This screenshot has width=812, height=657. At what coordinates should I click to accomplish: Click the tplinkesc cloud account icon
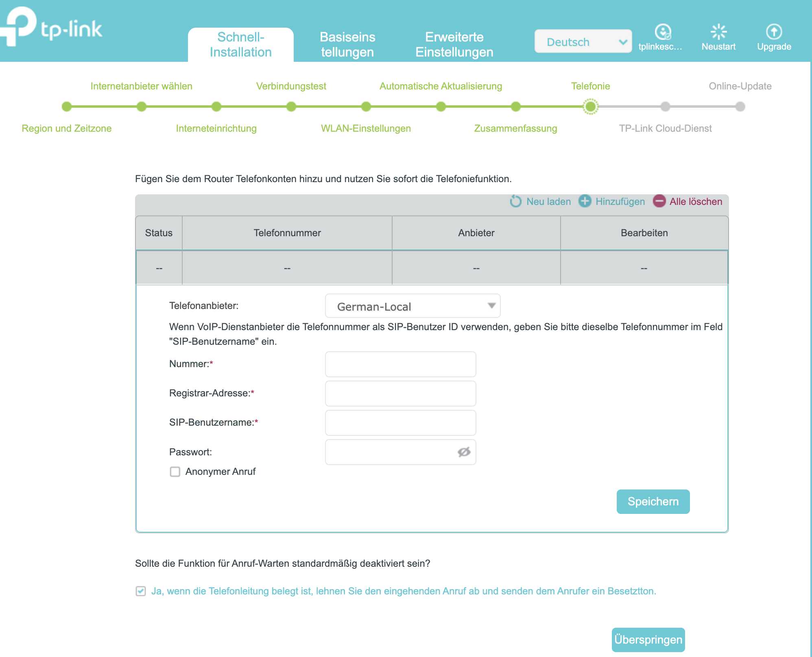(x=662, y=32)
